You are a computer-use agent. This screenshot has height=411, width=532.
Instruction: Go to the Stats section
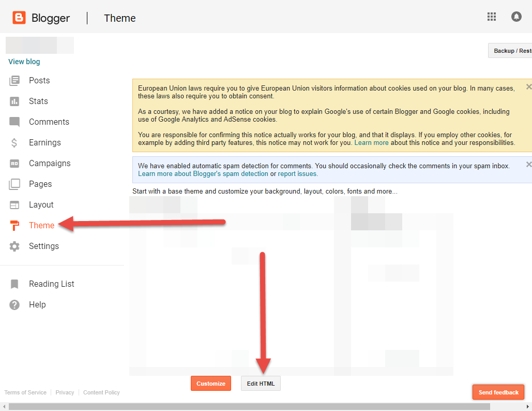pos(38,101)
